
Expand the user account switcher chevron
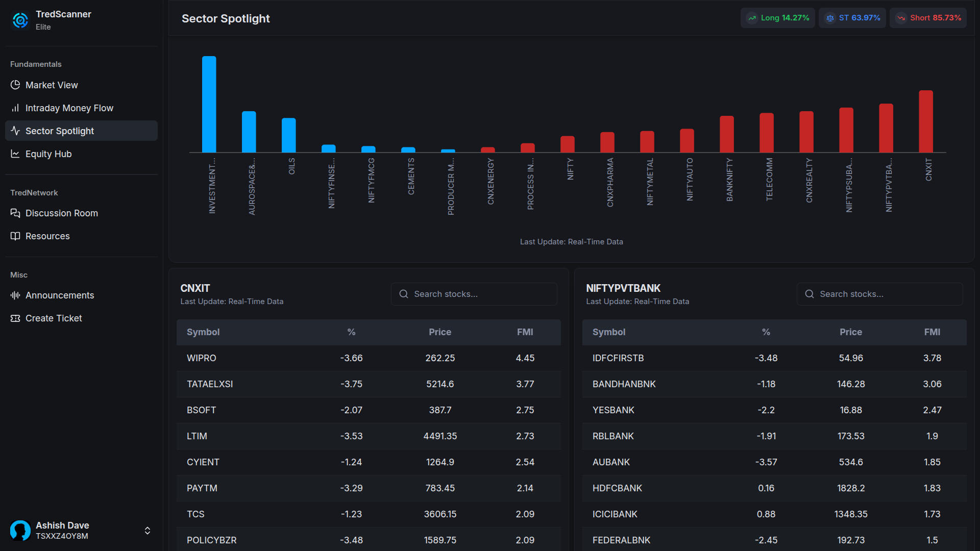point(148,531)
